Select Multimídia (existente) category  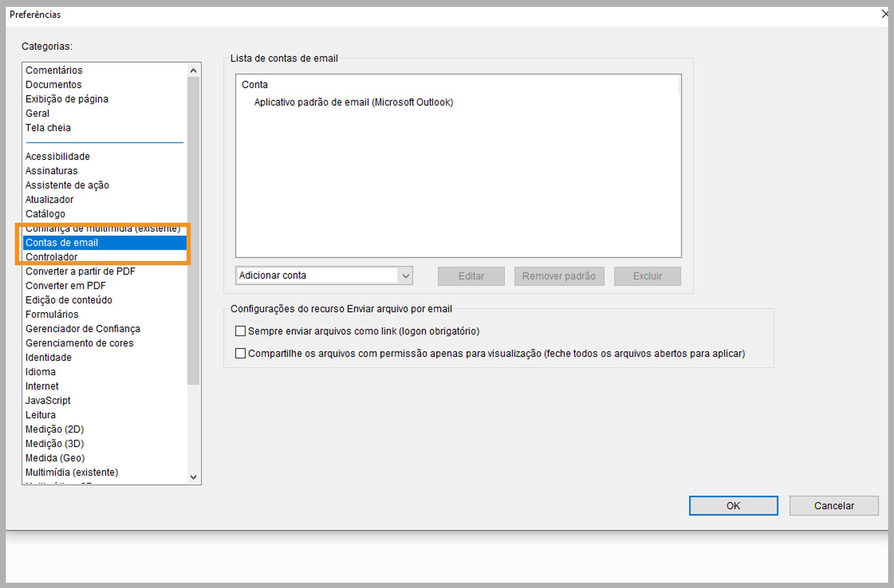[x=72, y=472]
